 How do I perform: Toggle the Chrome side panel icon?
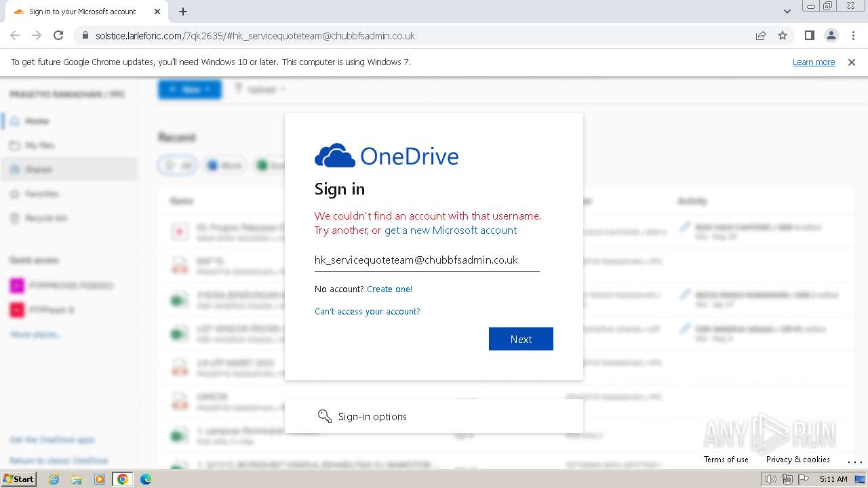[x=809, y=35]
